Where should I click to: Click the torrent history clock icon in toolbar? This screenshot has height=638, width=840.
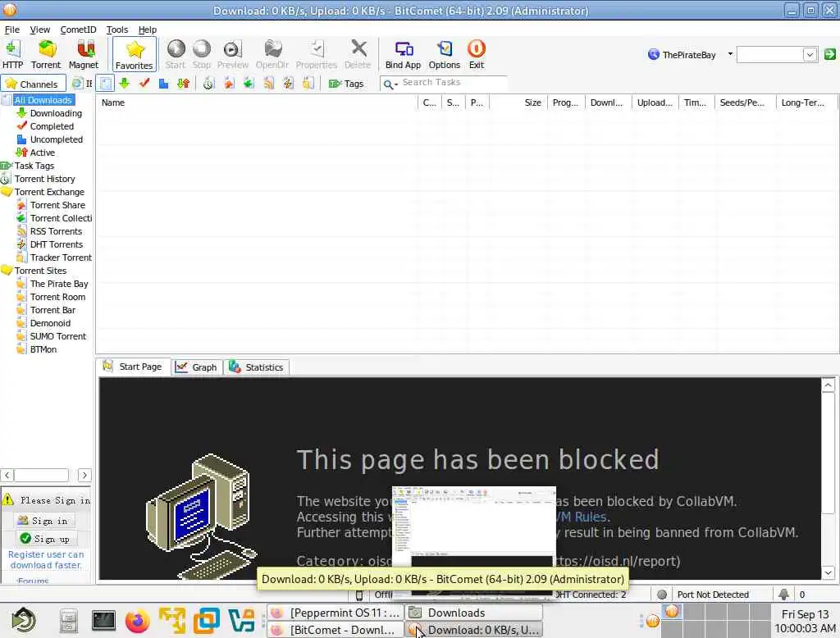[x=208, y=84]
